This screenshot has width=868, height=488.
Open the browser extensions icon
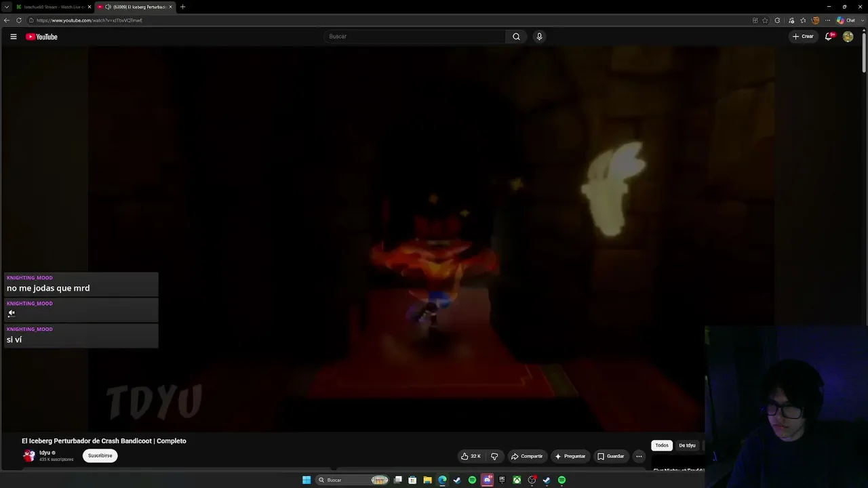click(777, 20)
